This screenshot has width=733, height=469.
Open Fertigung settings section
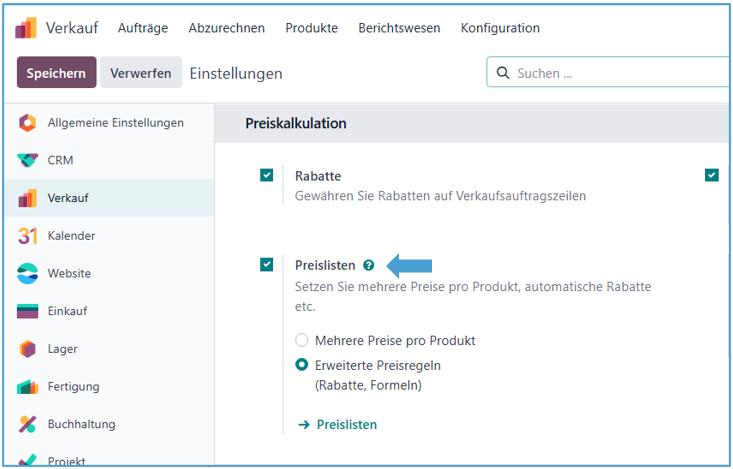[x=73, y=386]
